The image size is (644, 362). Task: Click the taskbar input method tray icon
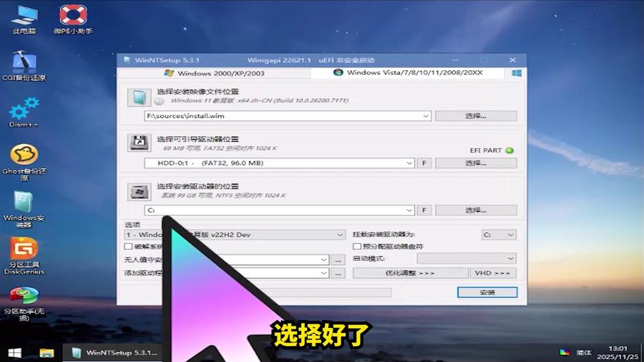click(565, 352)
